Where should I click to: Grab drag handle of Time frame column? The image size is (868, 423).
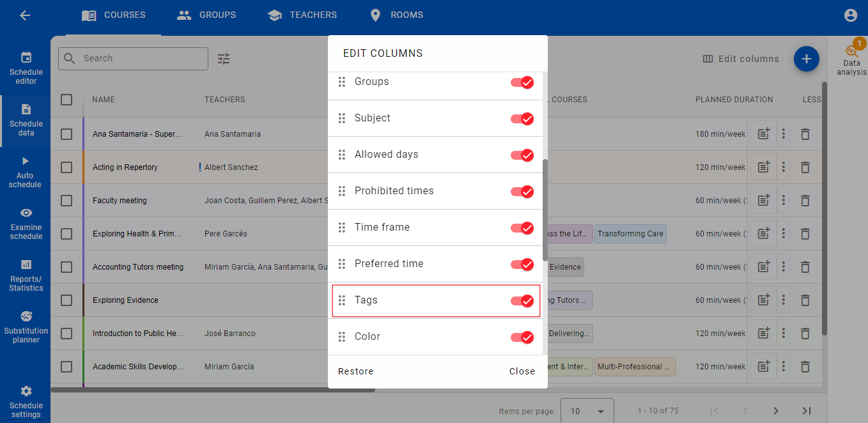[x=342, y=227]
